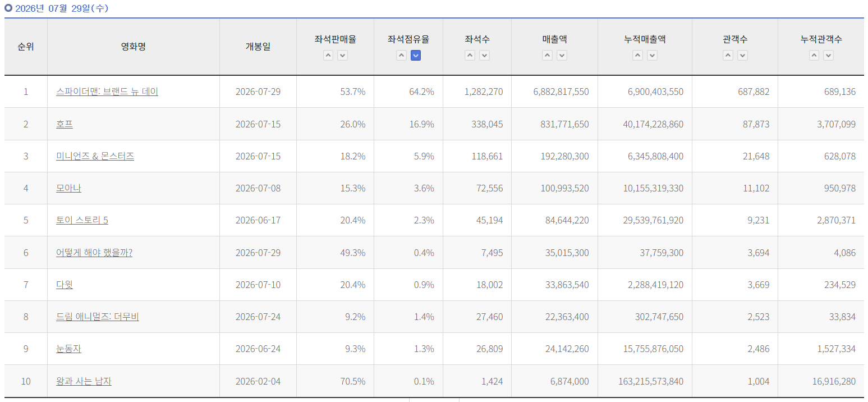Open the 토이 스토리 5 movie link
The height and width of the screenshot is (402, 868).
[x=82, y=220]
